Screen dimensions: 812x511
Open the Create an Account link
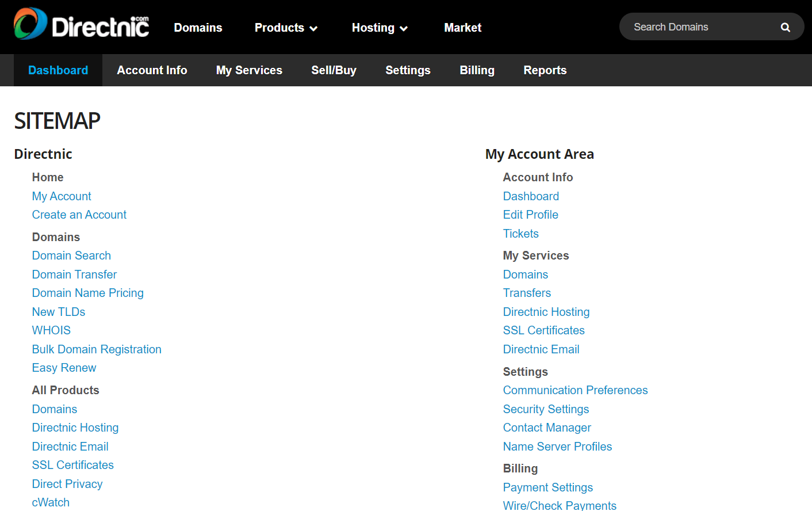(79, 215)
